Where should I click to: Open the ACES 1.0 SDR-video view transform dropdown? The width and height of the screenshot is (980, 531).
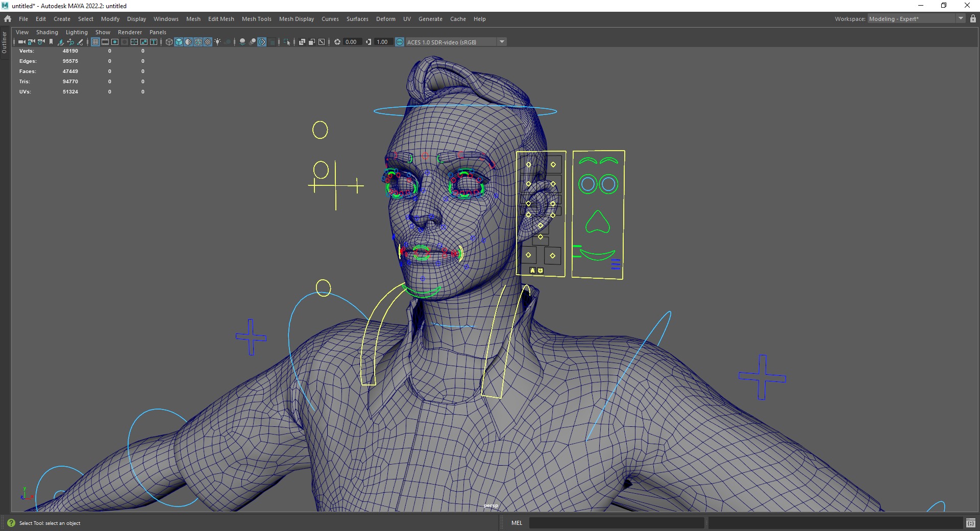click(456, 42)
